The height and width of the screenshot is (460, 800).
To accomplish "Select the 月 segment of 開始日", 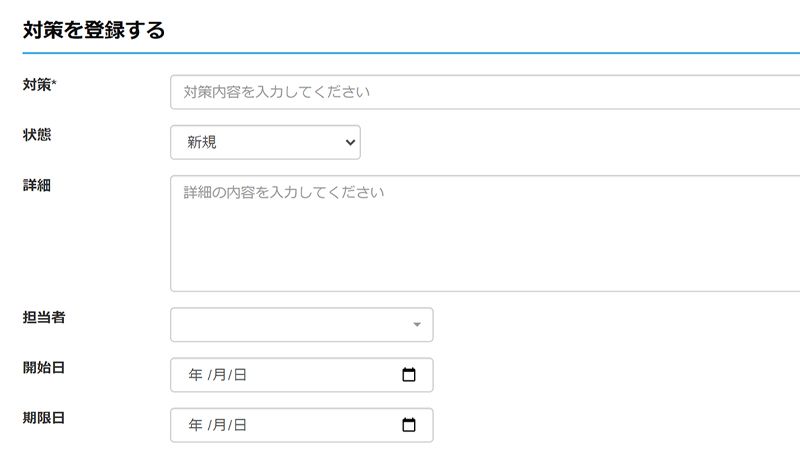I will point(219,375).
